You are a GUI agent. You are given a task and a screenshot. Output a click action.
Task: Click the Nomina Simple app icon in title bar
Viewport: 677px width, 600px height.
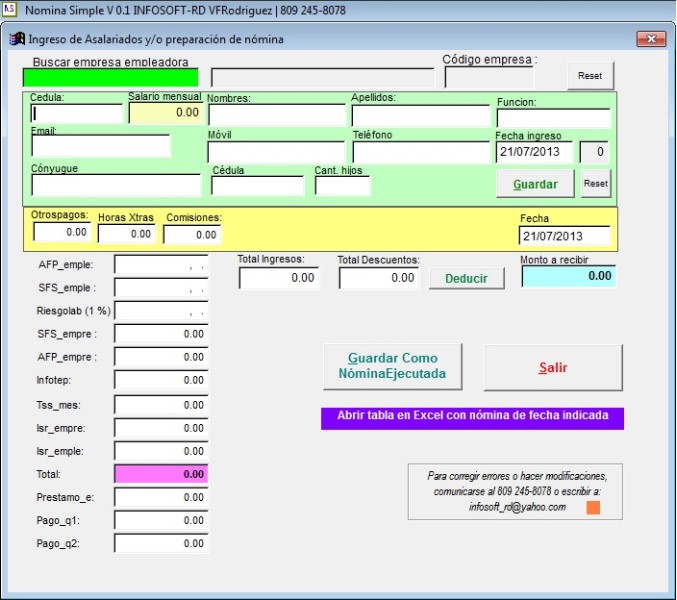pos(9,9)
